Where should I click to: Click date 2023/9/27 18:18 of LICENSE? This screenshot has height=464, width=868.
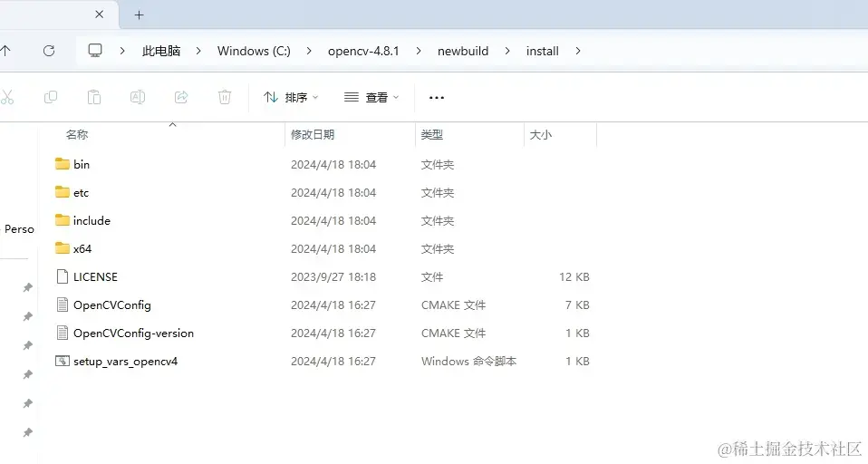[333, 276]
